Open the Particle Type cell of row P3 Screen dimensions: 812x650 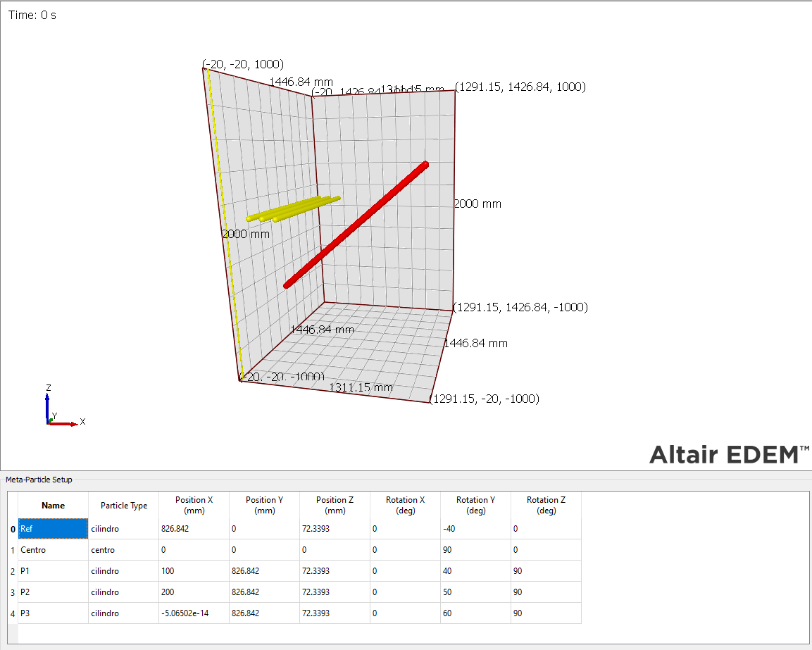point(124,613)
